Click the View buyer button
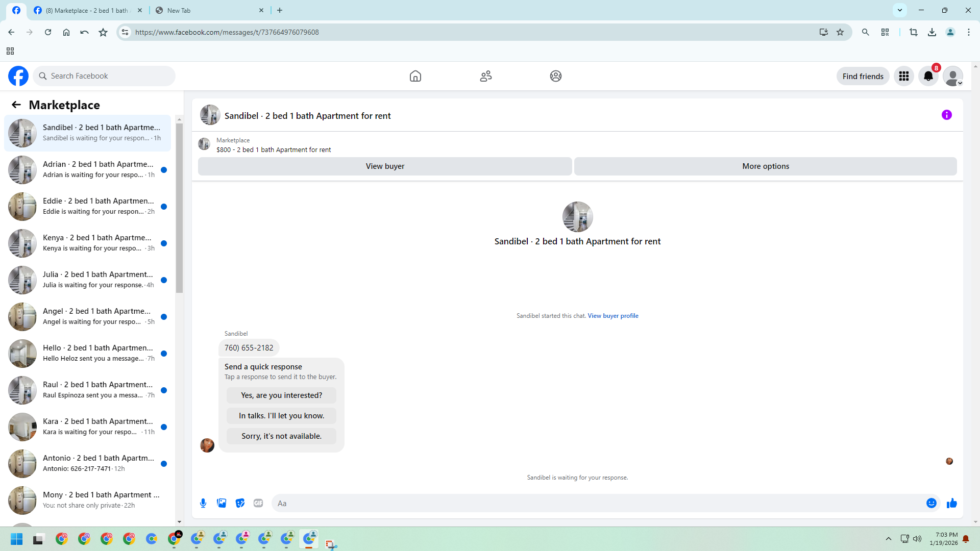The height and width of the screenshot is (551, 980). coord(385,166)
